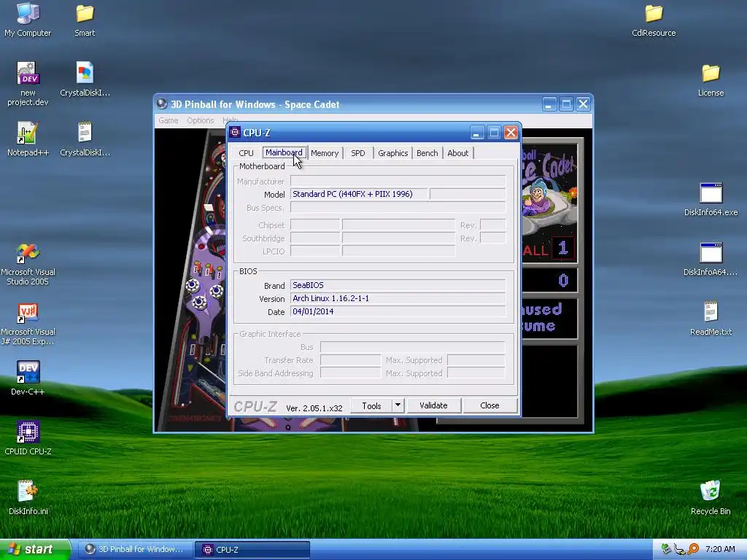Click the Validate button
The image size is (747, 560).
433,405
